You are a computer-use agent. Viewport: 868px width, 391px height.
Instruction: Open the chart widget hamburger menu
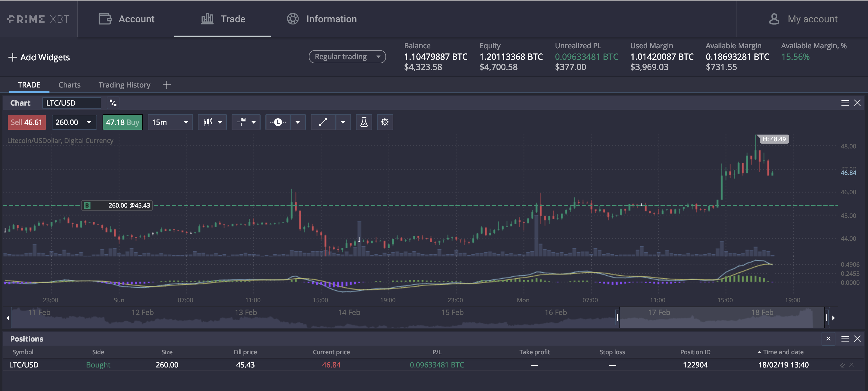pyautogui.click(x=845, y=103)
